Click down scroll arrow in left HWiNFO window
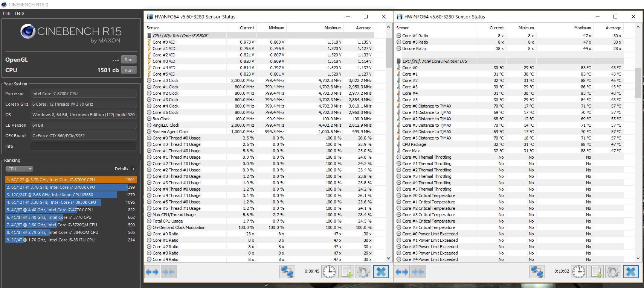This screenshot has width=644, height=288. click(x=389, y=259)
